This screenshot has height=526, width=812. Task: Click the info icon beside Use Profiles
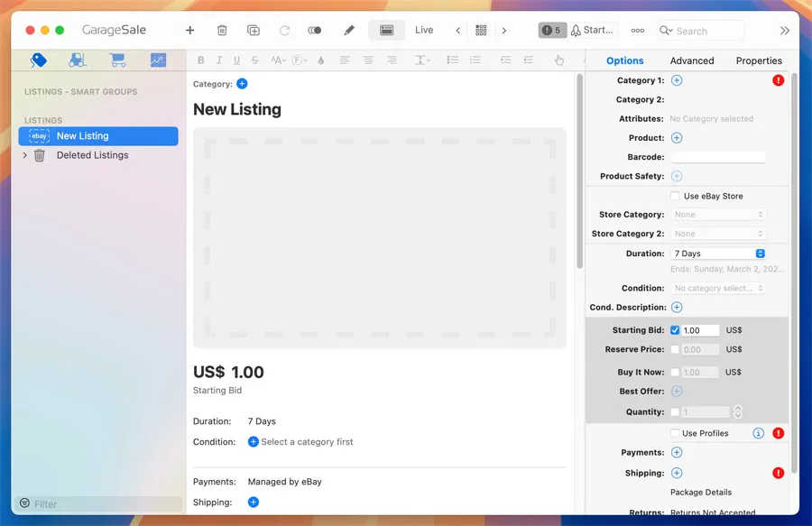click(x=758, y=433)
